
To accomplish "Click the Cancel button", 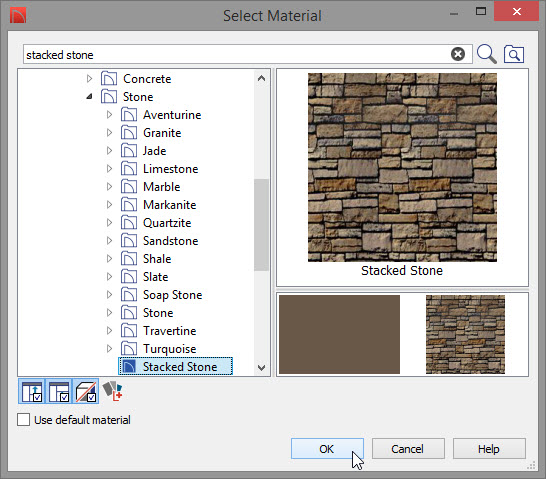I will point(408,449).
